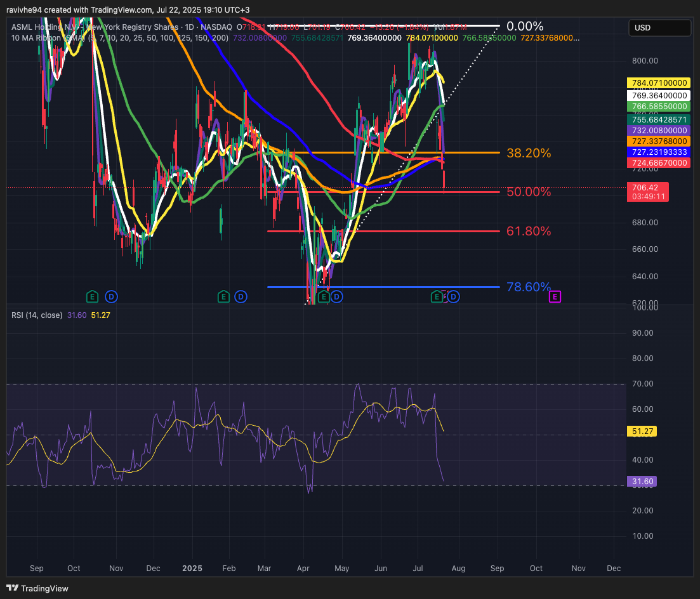Click the 40.00 RSI scale value
This screenshot has height=599, width=700.
point(643,460)
